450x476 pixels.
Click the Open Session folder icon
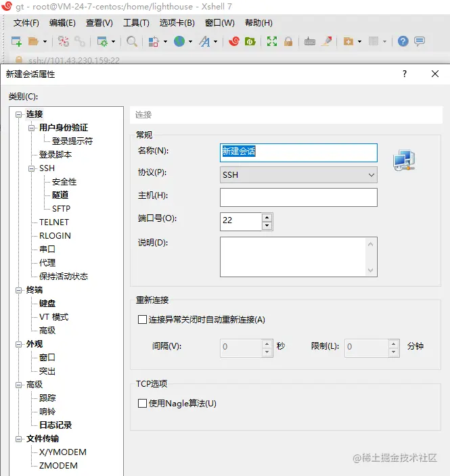point(33,41)
